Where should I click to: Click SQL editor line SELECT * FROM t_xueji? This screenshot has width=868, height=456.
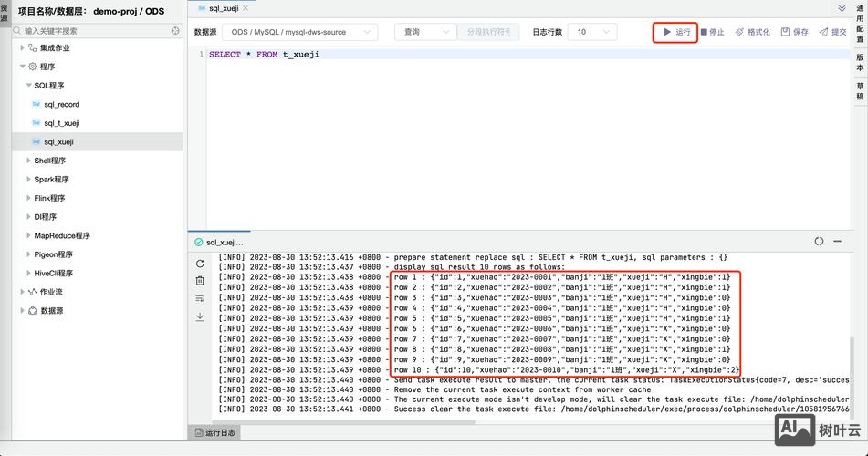pyautogui.click(x=264, y=54)
